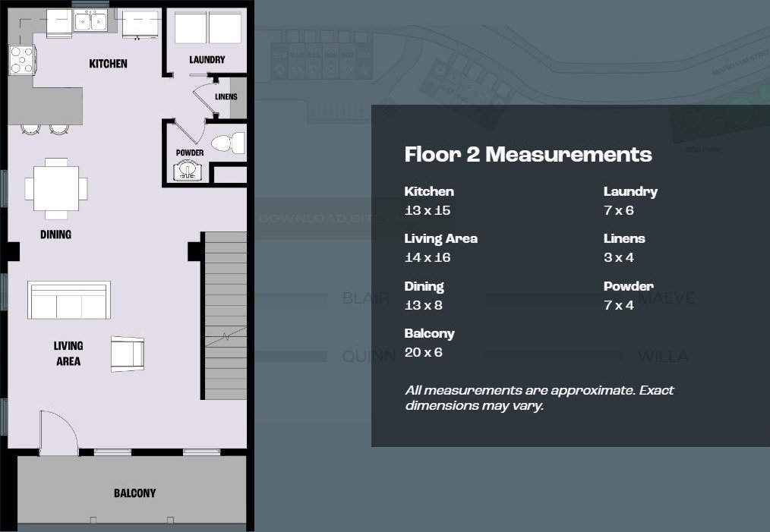Click the POWDER room label

pyautogui.click(x=190, y=153)
